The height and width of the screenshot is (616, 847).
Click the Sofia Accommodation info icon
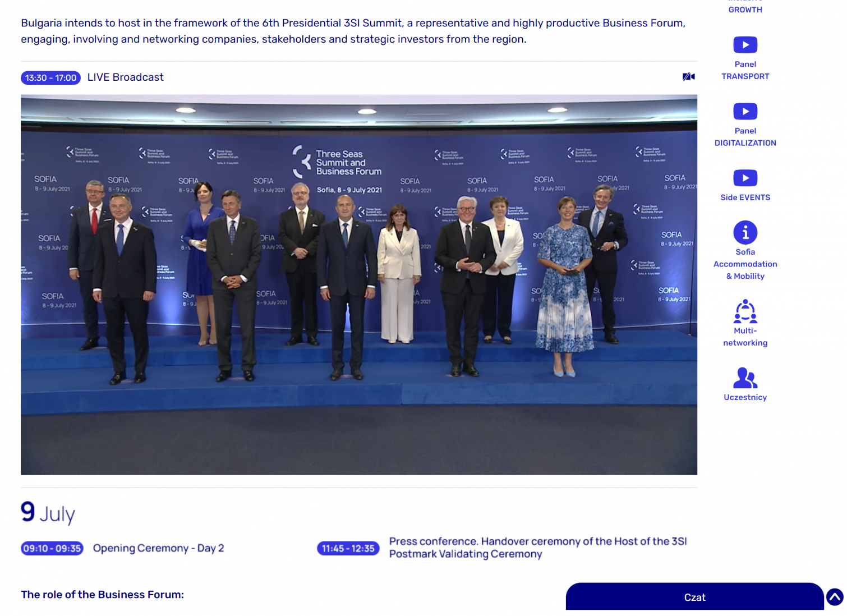tap(745, 232)
